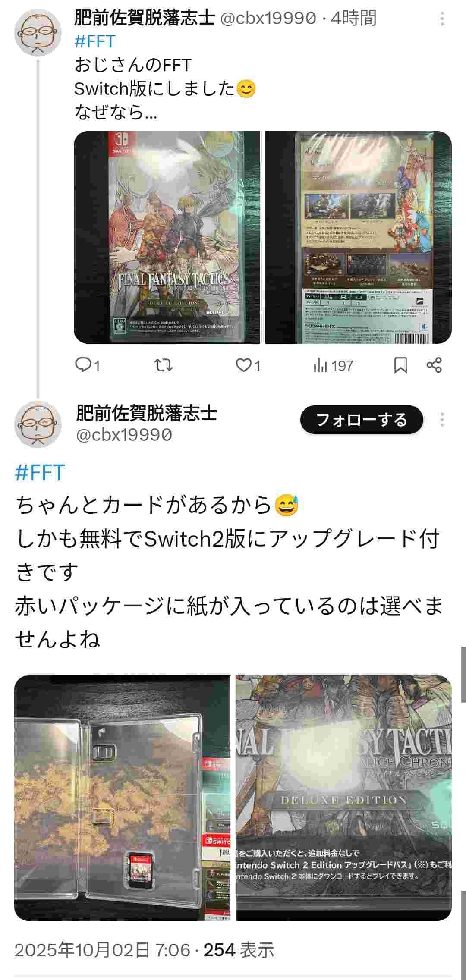This screenshot has width=466, height=980.
Task: Open the top tweet author avatar
Action: (38, 32)
